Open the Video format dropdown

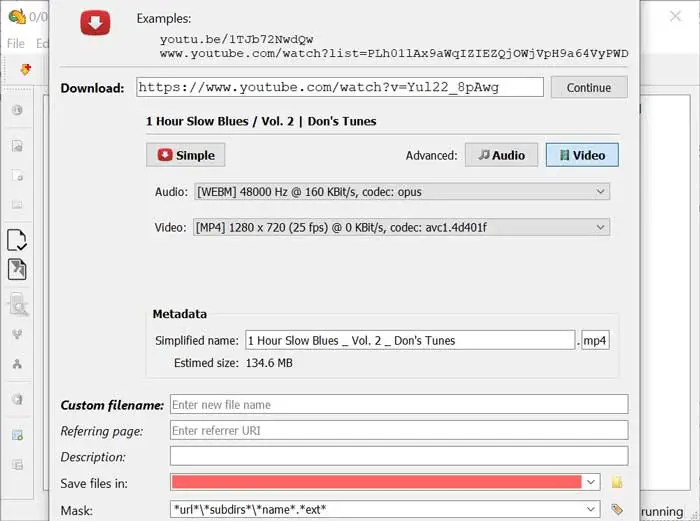401,227
